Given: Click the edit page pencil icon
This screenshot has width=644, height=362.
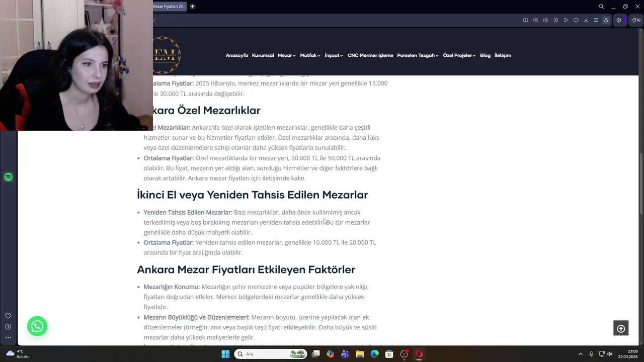Looking at the screenshot, I should tap(536, 20).
